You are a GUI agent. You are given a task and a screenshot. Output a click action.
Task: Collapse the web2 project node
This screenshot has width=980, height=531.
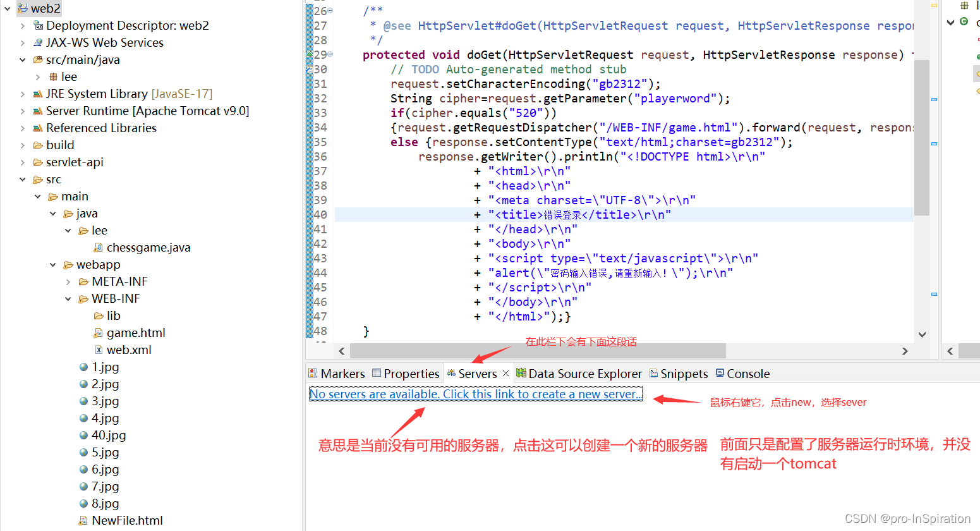pos(8,9)
